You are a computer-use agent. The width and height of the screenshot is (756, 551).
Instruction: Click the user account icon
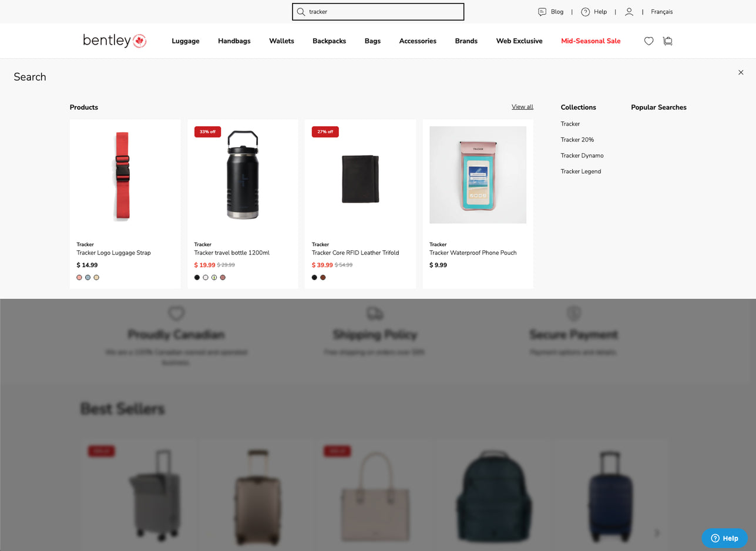pyautogui.click(x=629, y=12)
